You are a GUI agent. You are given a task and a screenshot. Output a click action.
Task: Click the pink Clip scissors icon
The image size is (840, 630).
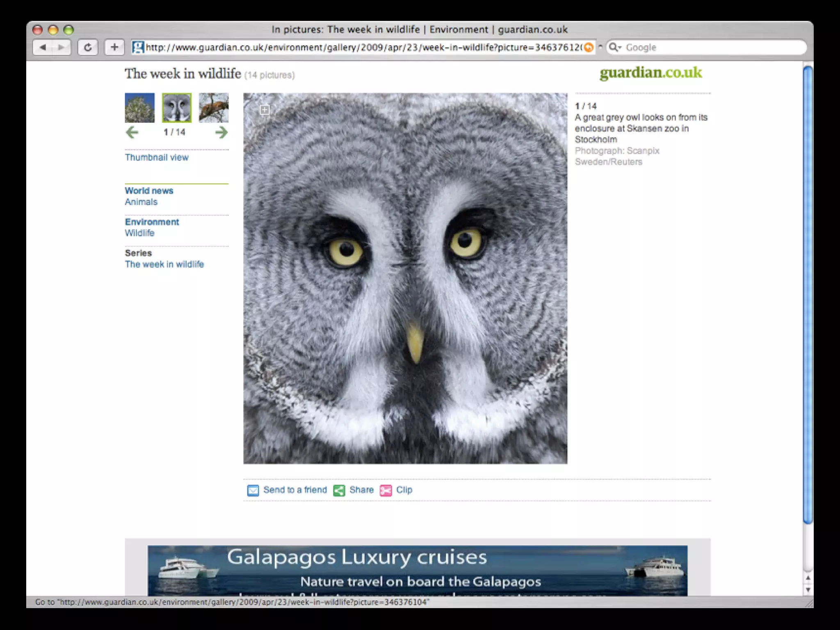[386, 490]
